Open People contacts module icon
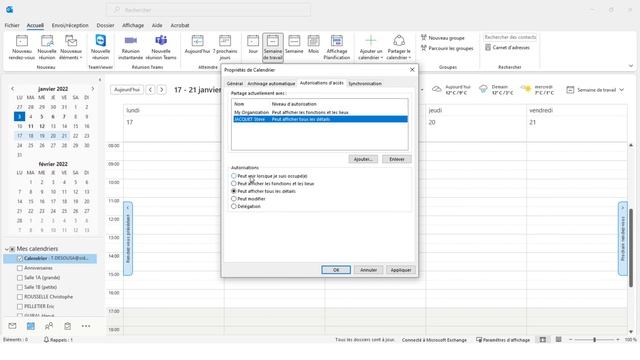This screenshot has height=360, width=640. [x=49, y=326]
